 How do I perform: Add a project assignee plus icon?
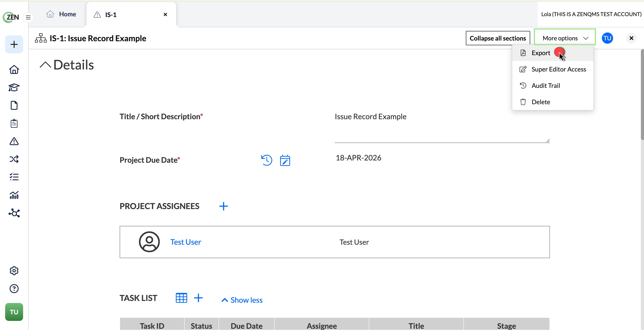[x=223, y=206]
